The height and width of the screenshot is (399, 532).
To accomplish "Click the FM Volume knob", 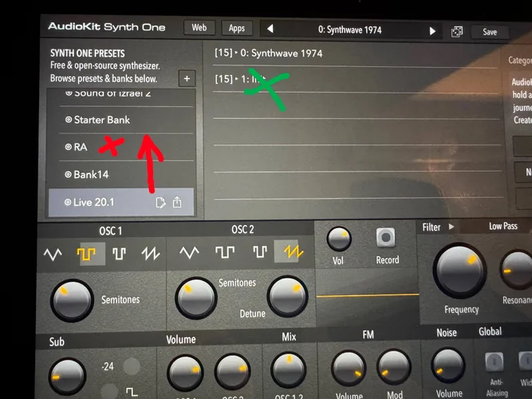I will coord(348,369).
